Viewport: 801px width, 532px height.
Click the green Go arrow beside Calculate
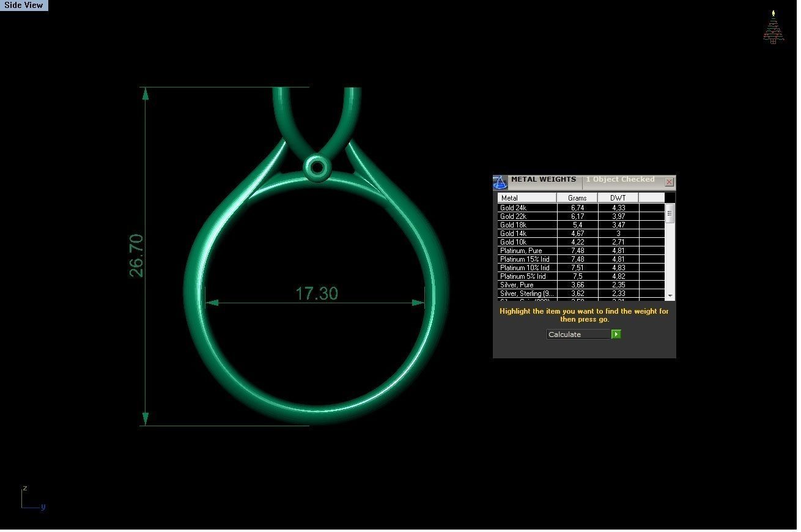pyautogui.click(x=616, y=334)
